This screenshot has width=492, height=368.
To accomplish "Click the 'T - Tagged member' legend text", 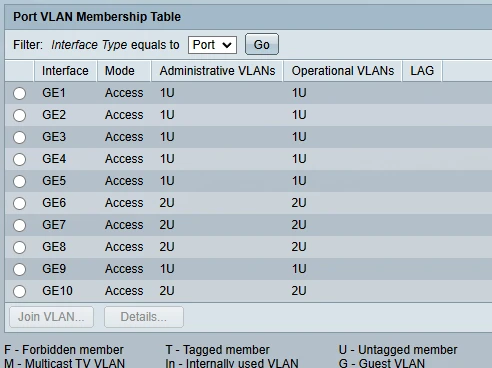I will [x=217, y=350].
